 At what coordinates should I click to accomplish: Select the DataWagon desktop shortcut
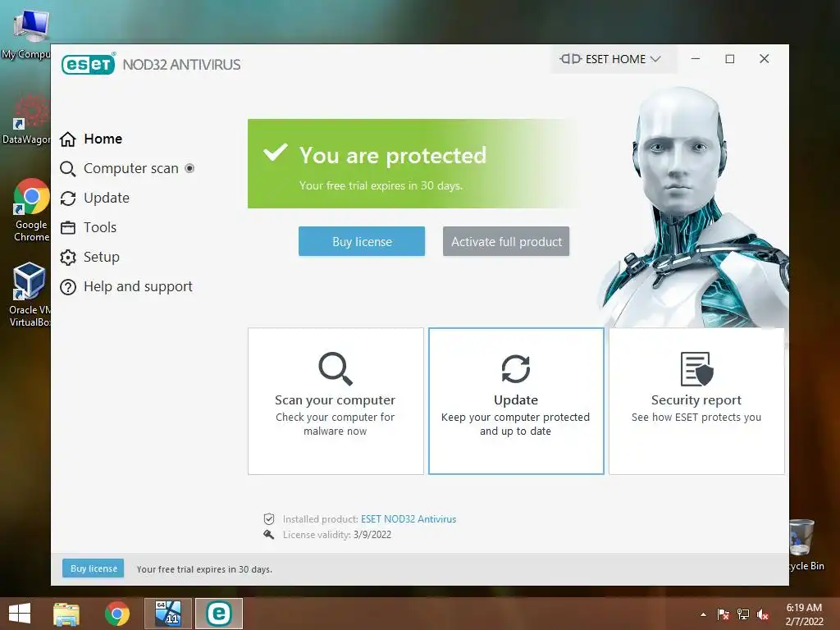click(27, 120)
